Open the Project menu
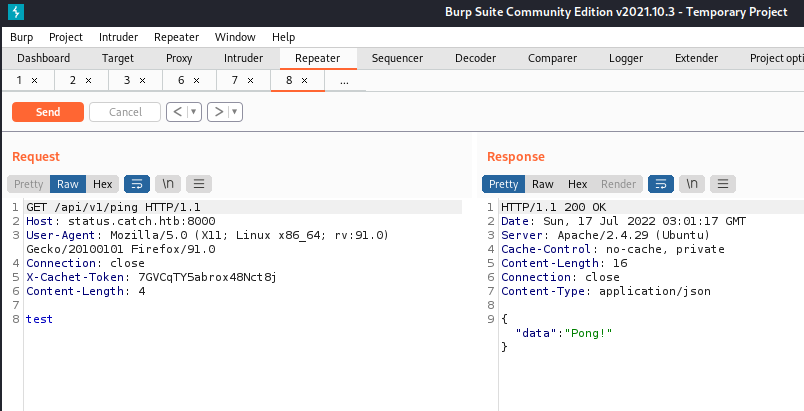Screen dimensions: 804x411 [66, 37]
